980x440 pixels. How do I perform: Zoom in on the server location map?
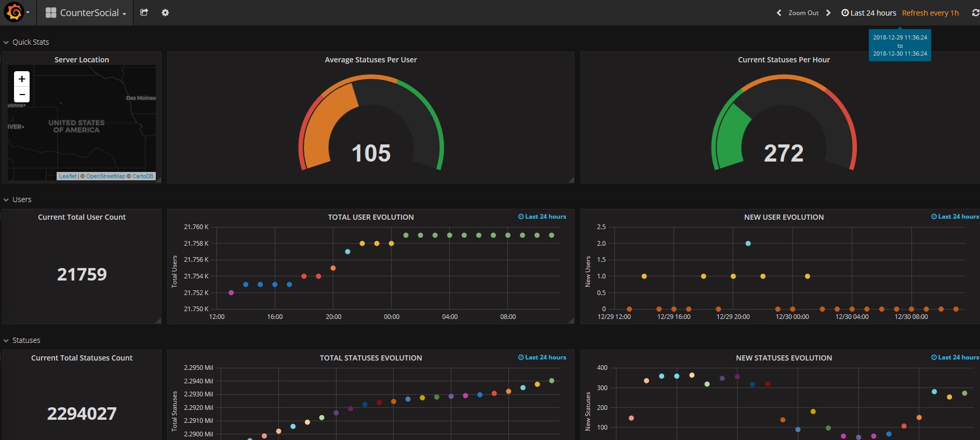click(22, 79)
